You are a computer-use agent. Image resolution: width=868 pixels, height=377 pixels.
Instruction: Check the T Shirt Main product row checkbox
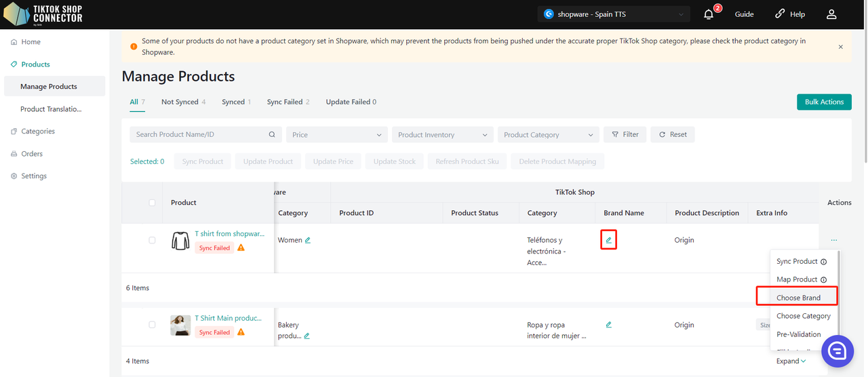click(x=152, y=325)
